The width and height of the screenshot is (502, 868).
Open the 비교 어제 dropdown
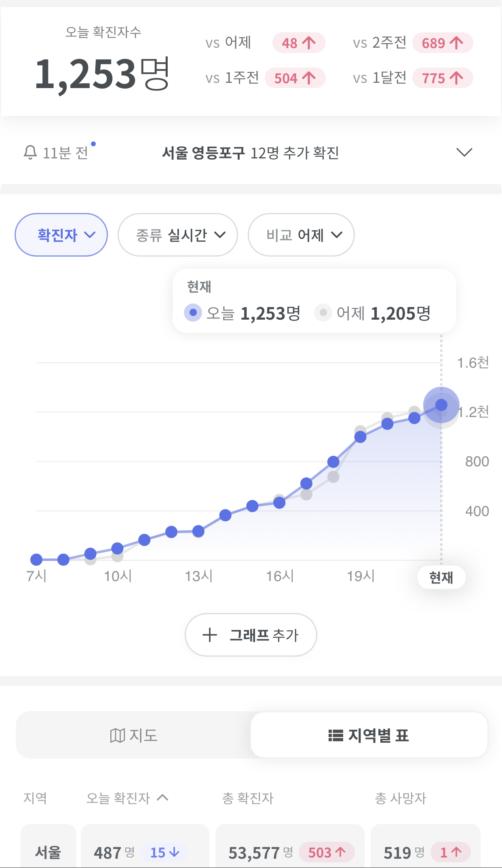[x=301, y=235]
